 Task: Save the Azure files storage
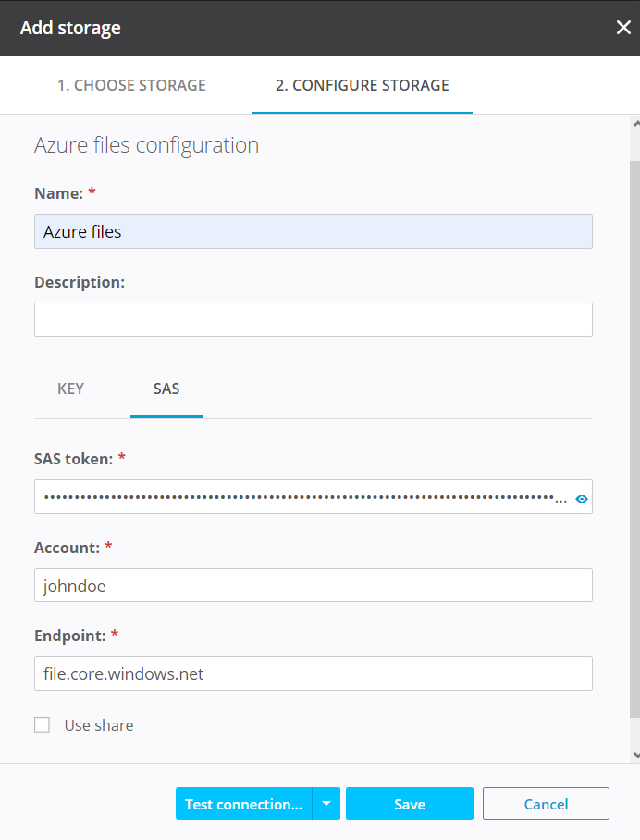[x=410, y=804]
